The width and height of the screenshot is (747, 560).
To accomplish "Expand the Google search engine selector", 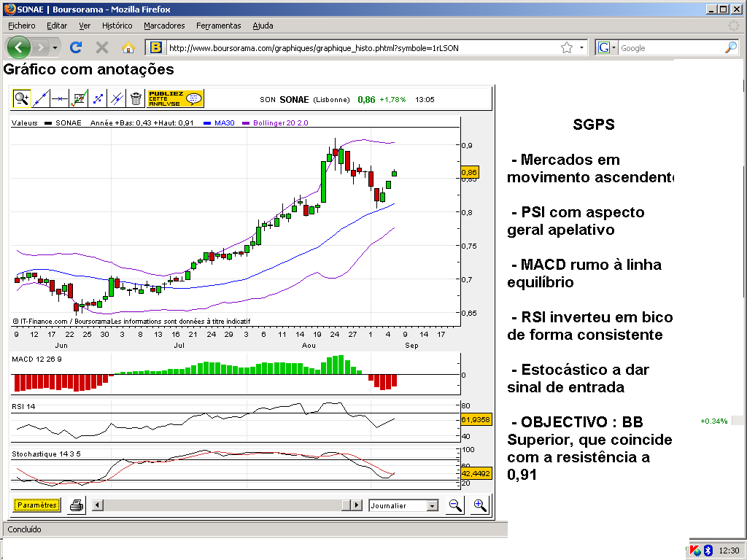I will [x=607, y=48].
